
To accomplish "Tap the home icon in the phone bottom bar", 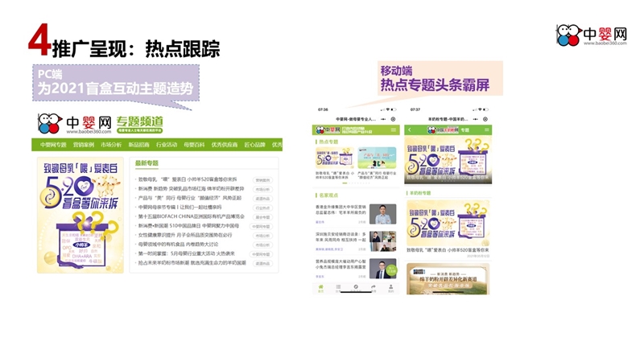I will (x=320, y=286).
